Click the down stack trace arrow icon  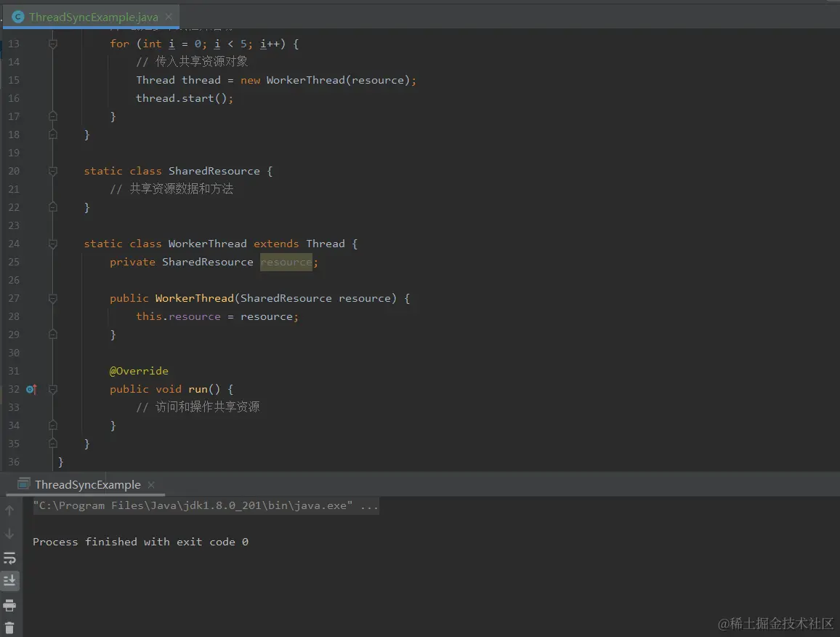(9, 534)
